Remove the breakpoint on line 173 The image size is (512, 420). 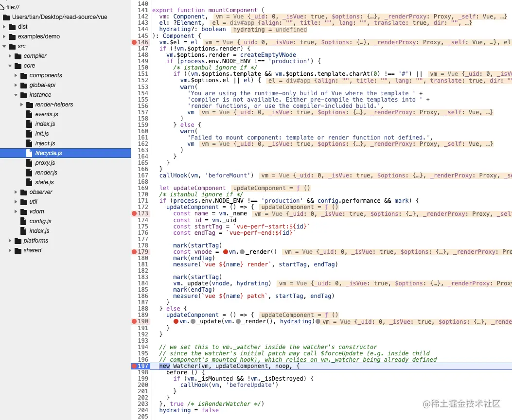coord(134,213)
